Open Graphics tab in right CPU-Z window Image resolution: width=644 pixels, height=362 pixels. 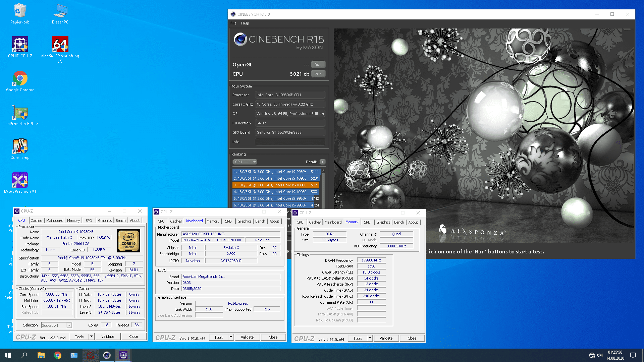(383, 222)
